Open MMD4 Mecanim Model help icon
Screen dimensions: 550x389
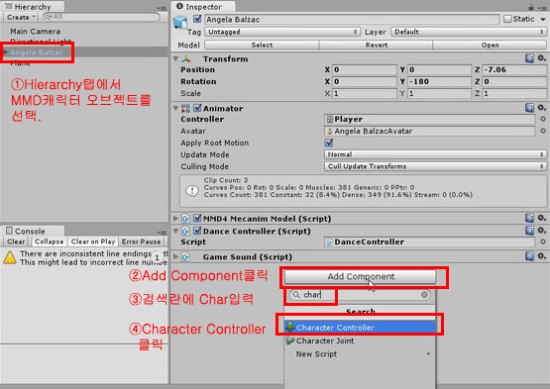[529, 218]
